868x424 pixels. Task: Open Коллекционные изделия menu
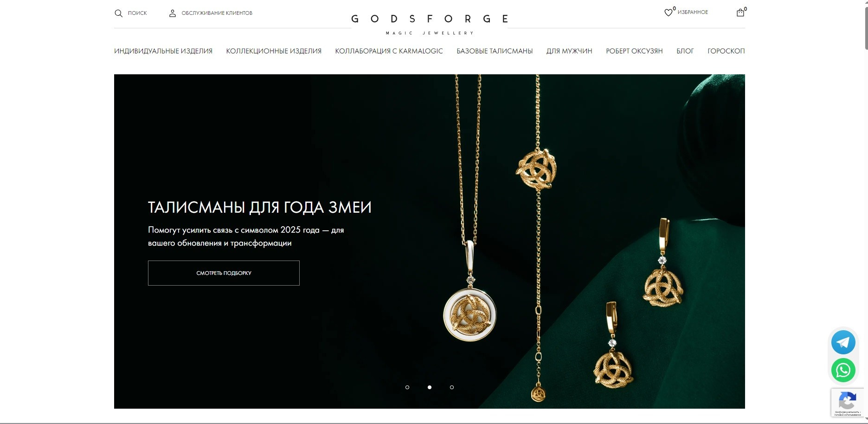[274, 51]
